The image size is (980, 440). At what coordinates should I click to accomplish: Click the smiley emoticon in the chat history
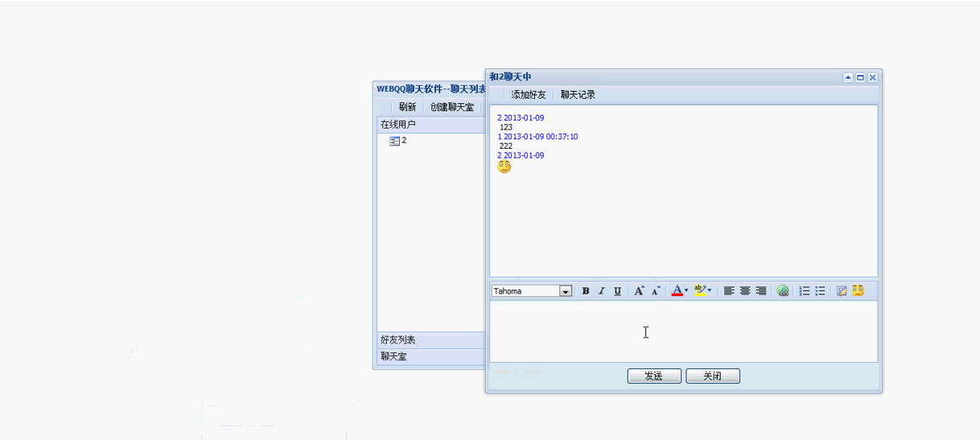504,167
